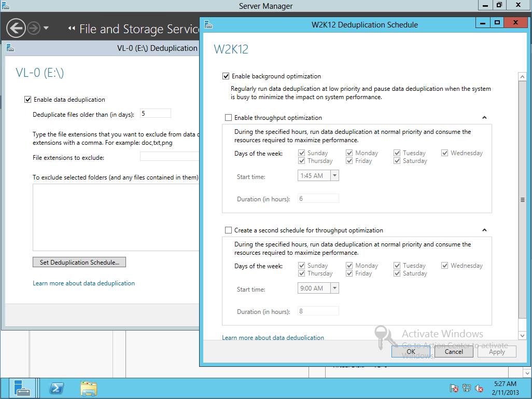Click the Apply button in schedule dialog
Screen dimensions: 532x399
click(497, 351)
